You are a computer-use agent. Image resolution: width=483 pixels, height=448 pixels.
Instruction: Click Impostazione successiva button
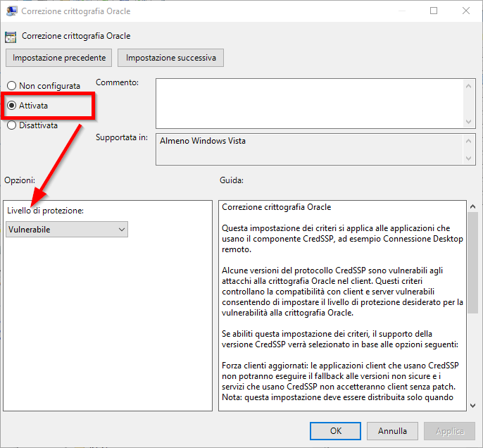coord(170,58)
